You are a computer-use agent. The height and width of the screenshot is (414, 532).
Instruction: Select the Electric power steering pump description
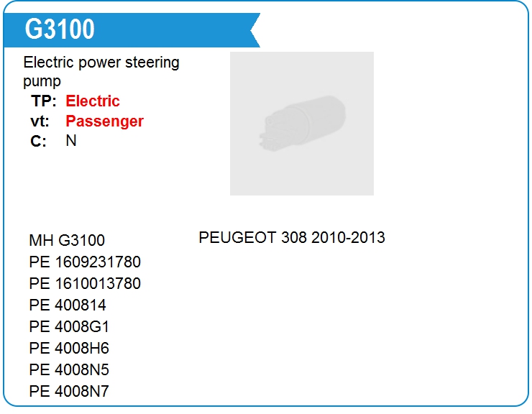(x=101, y=72)
